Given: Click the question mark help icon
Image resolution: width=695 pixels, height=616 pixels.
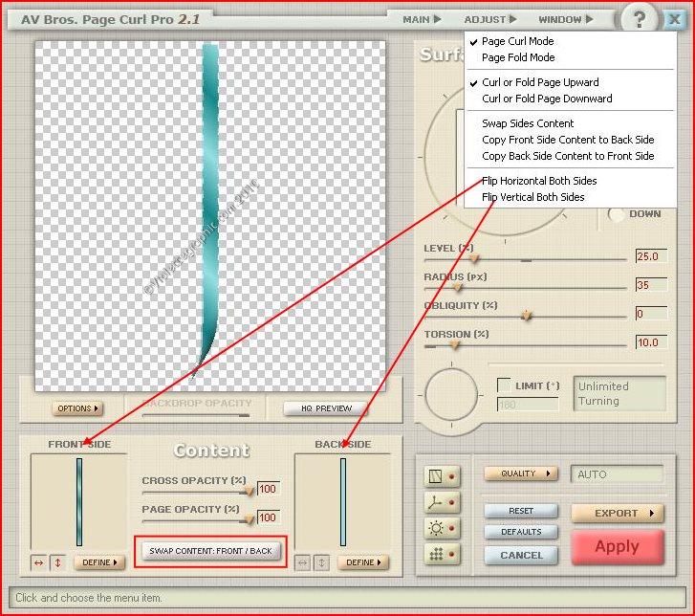Looking at the screenshot, I should coord(641,18).
